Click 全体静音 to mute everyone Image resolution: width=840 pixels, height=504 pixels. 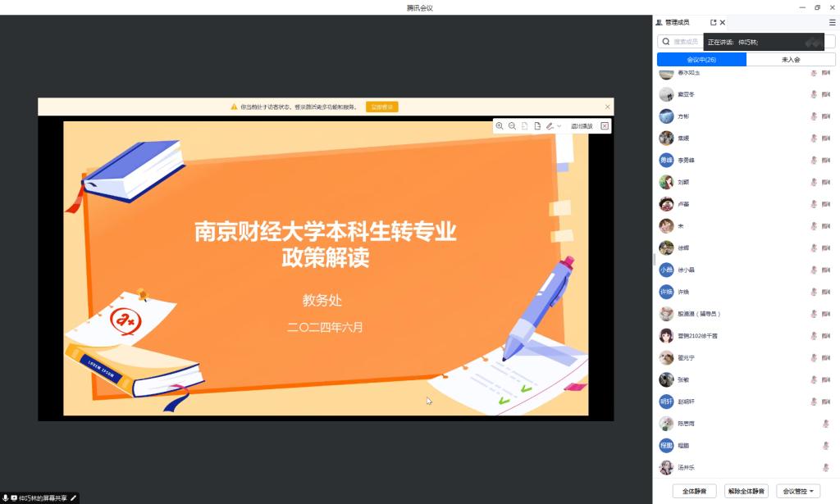694,491
